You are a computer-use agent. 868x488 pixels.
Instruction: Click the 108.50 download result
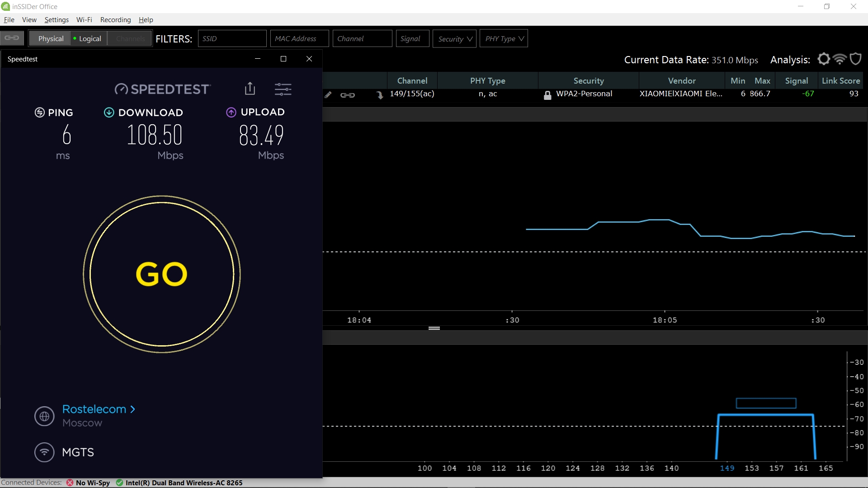154,135
